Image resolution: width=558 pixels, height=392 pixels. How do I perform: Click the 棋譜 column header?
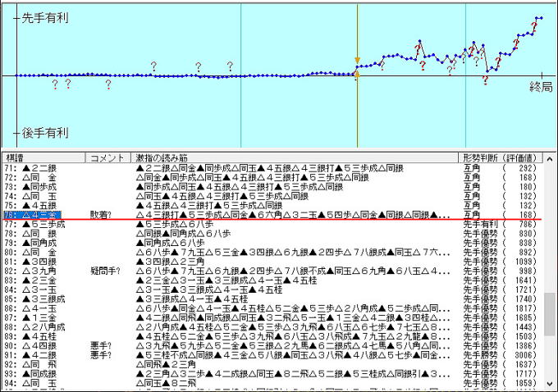(43, 157)
